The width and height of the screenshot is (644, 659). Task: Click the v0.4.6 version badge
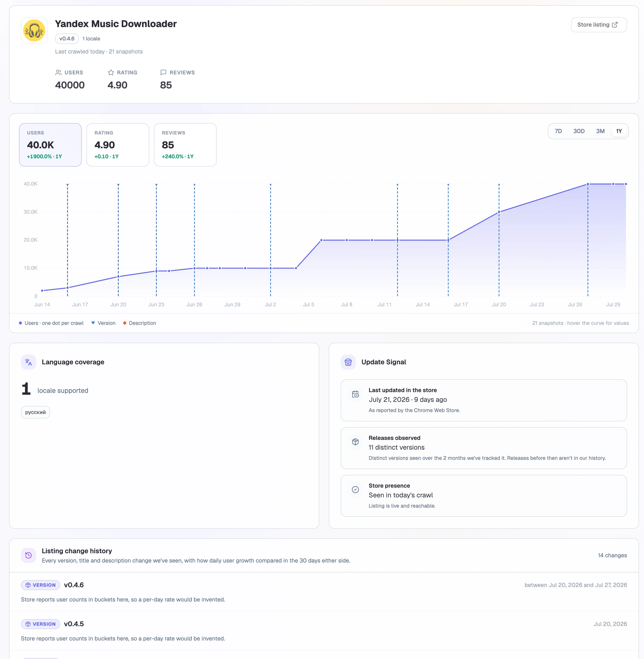67,38
